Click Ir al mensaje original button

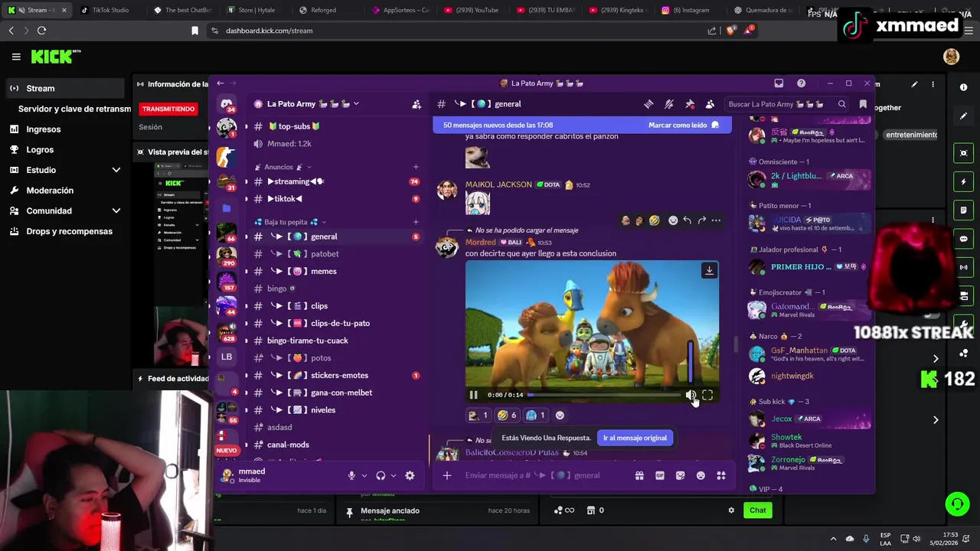(635, 438)
